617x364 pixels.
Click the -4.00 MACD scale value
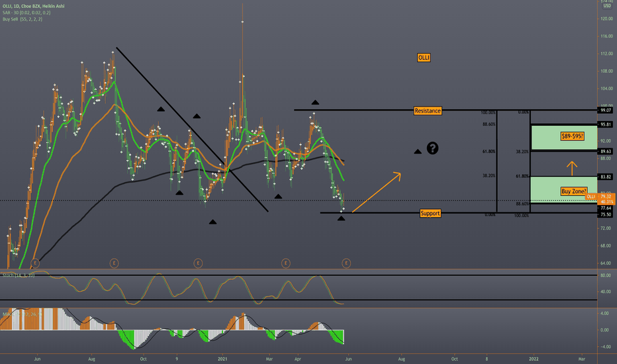(x=605, y=347)
